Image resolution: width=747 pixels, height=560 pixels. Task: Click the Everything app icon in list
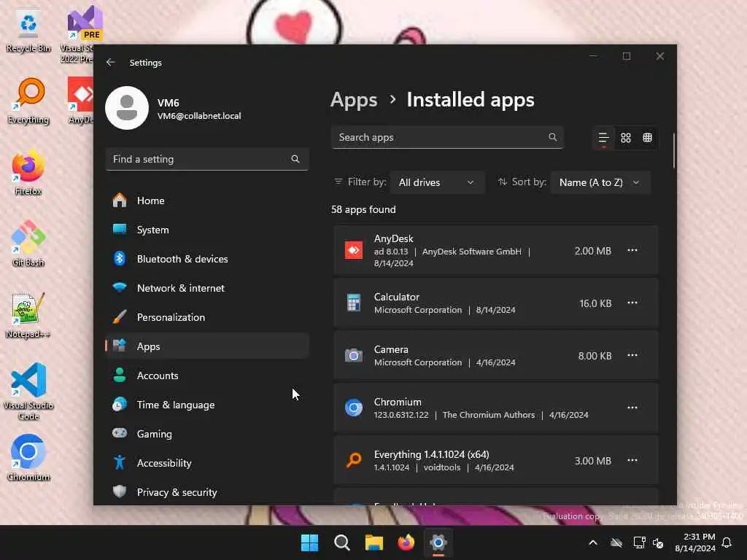354,460
